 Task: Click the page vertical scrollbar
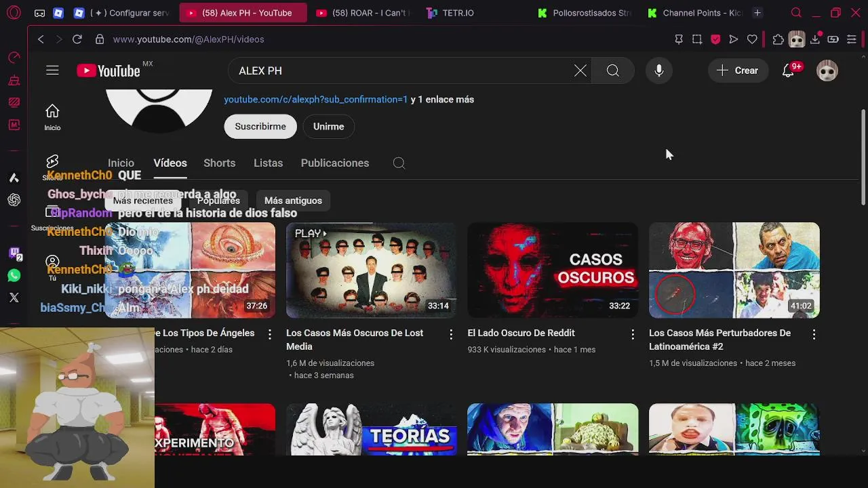click(863, 156)
